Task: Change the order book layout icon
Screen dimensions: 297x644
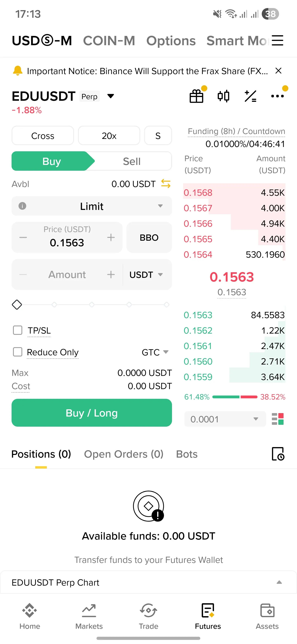Action: pos(278,419)
